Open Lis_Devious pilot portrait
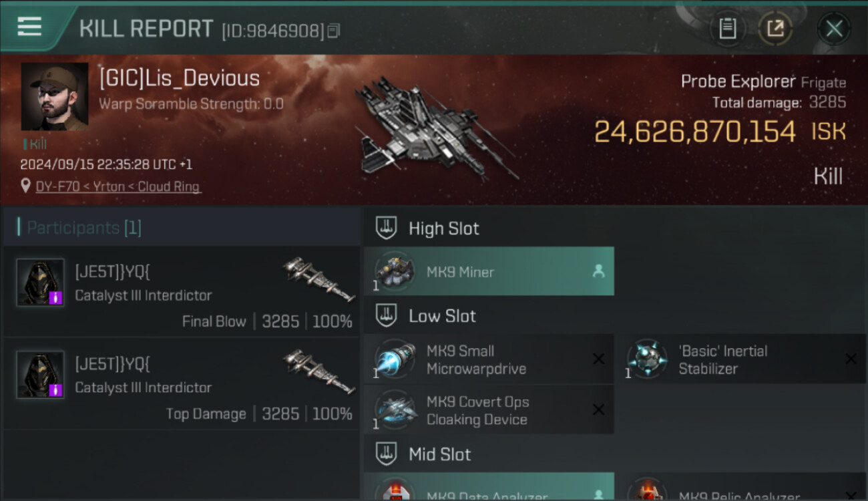The image size is (868, 501). (x=55, y=97)
